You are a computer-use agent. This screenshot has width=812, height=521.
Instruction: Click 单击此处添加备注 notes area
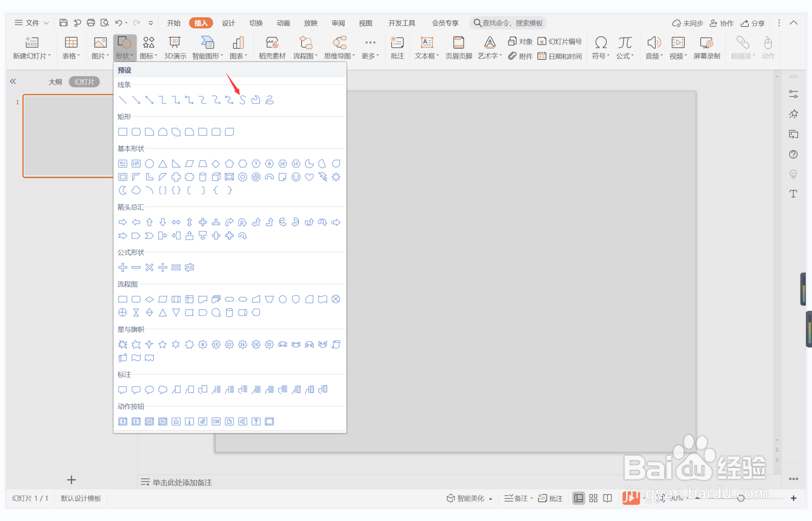click(x=182, y=482)
